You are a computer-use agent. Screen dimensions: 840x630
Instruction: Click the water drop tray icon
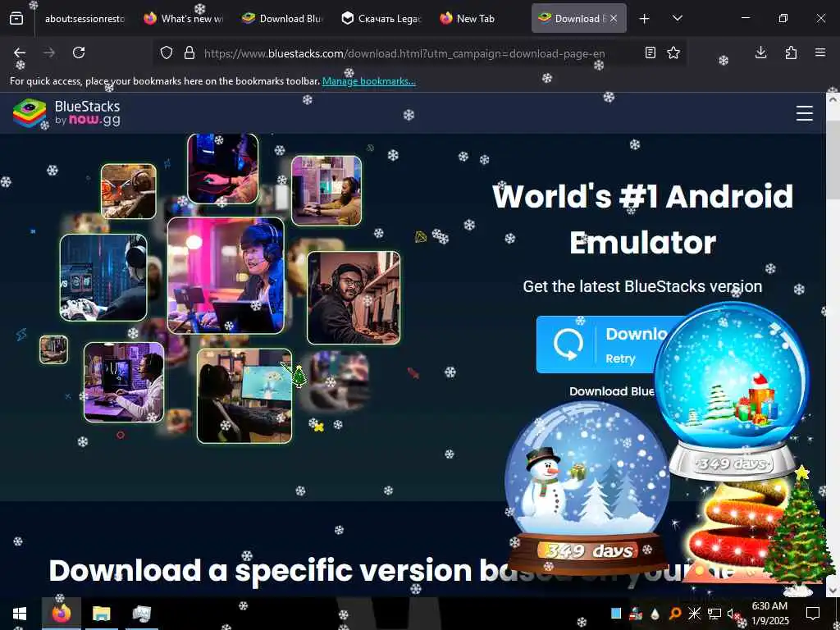(x=655, y=614)
